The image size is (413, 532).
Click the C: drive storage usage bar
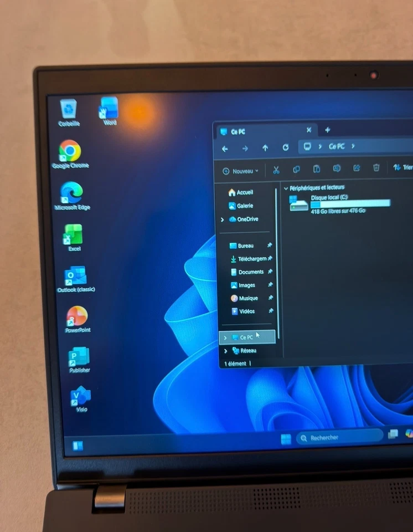[x=350, y=204]
